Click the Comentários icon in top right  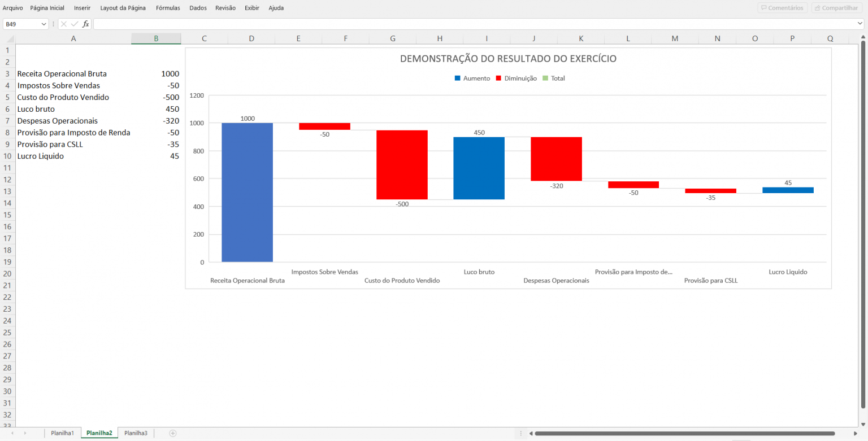[782, 7]
